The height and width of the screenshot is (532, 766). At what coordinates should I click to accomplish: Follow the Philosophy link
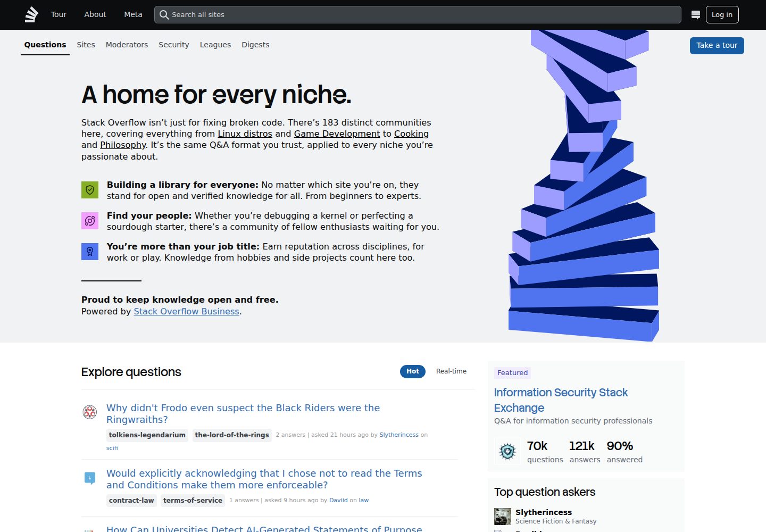(x=123, y=145)
